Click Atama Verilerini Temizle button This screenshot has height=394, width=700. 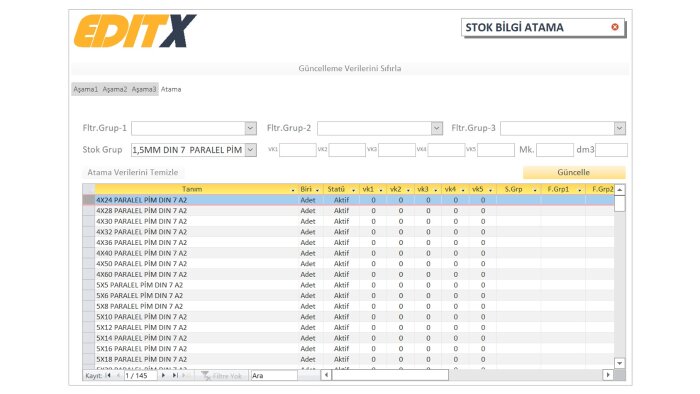[133, 172]
